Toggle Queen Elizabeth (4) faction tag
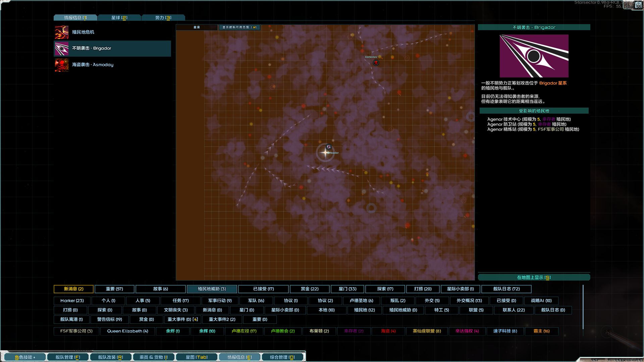Screen dimensions: 644x362 pos(128,331)
